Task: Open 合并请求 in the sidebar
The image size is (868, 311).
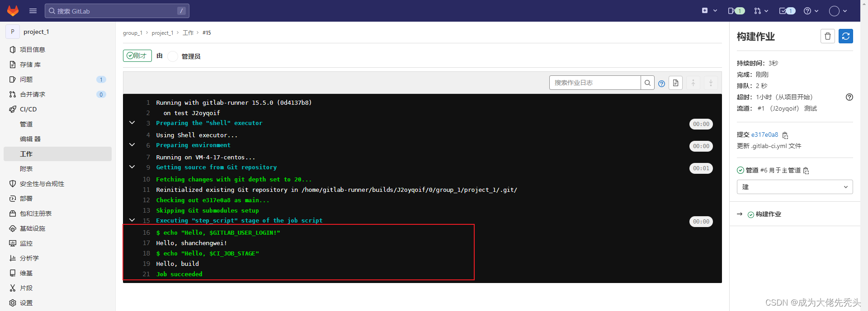Action: click(x=57, y=94)
